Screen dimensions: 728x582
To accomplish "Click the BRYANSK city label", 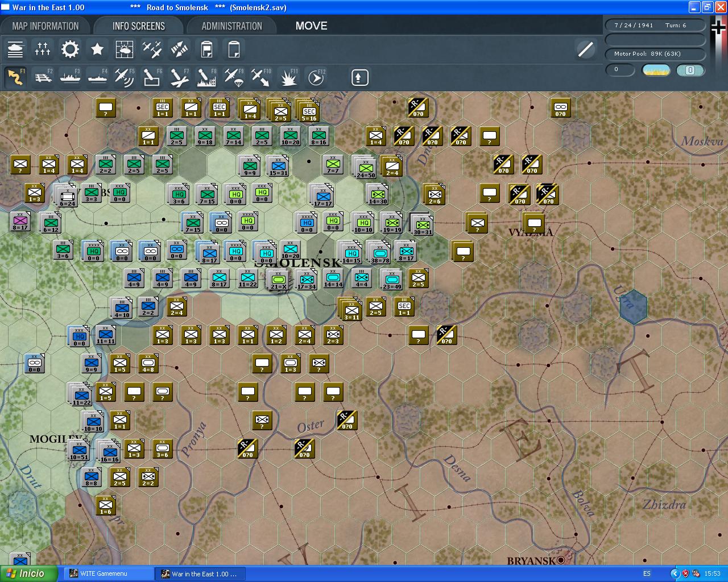I will tap(531, 561).
